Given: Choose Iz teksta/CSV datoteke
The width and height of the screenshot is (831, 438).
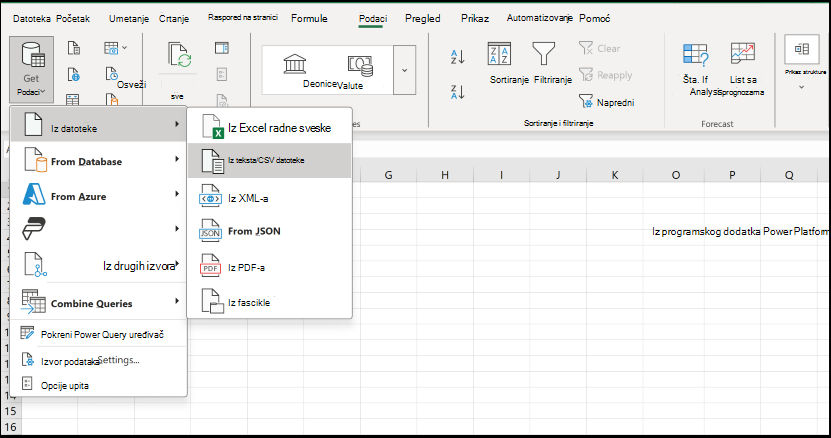Looking at the screenshot, I should tap(270, 160).
